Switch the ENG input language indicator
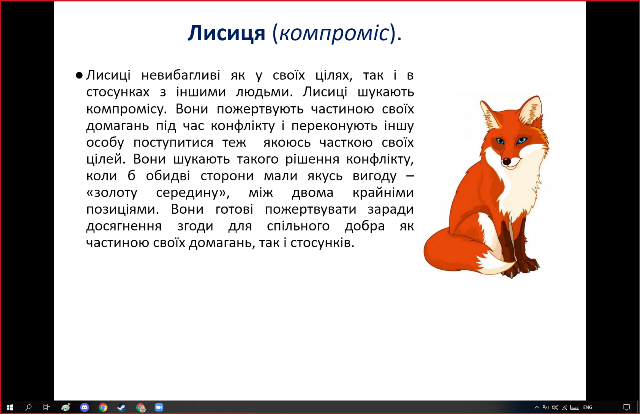Screen dimensions: 640x414 [588, 407]
